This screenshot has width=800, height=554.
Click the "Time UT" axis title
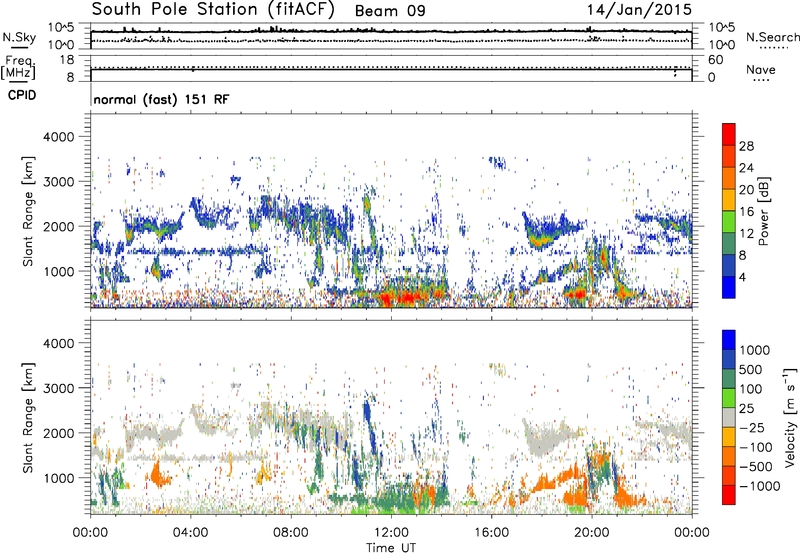[x=391, y=547]
